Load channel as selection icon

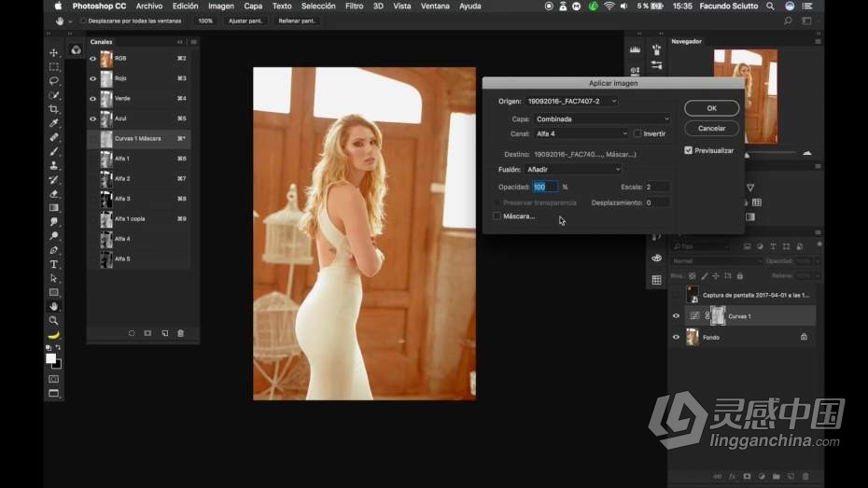(x=132, y=333)
